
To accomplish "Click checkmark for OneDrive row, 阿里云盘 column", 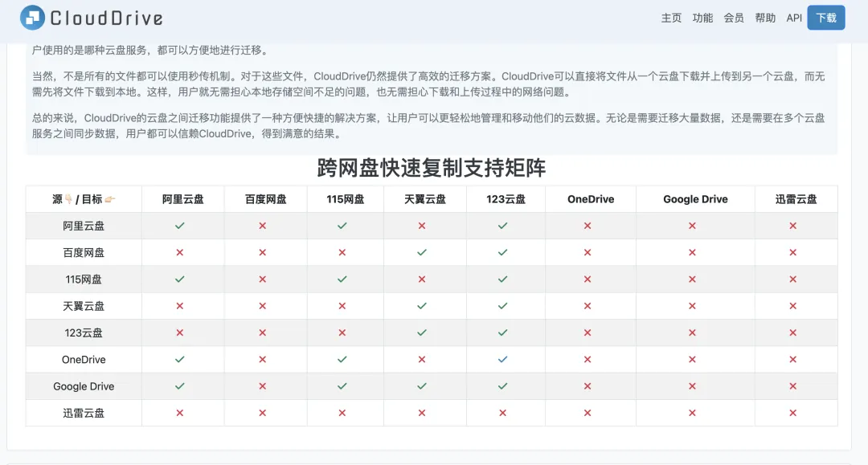I will pyautogui.click(x=180, y=360).
